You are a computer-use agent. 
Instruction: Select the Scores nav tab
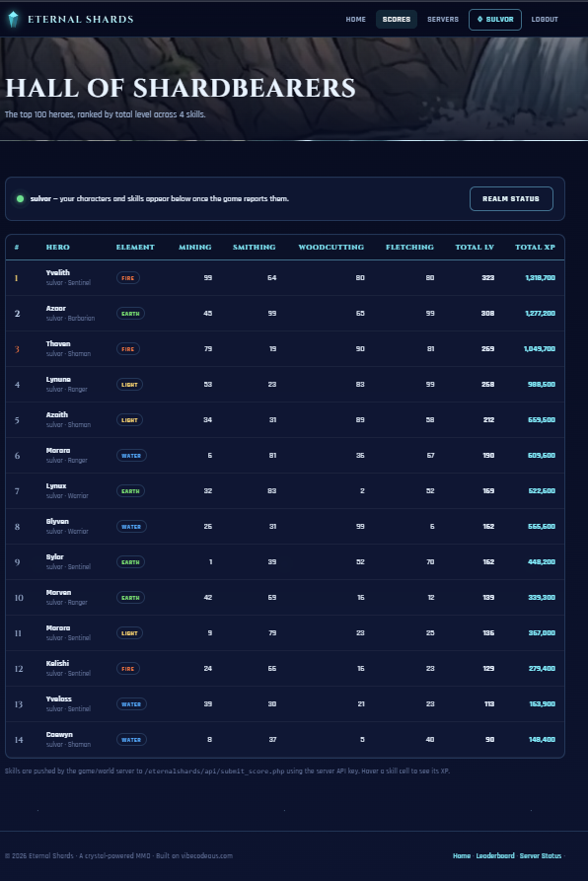tap(397, 19)
